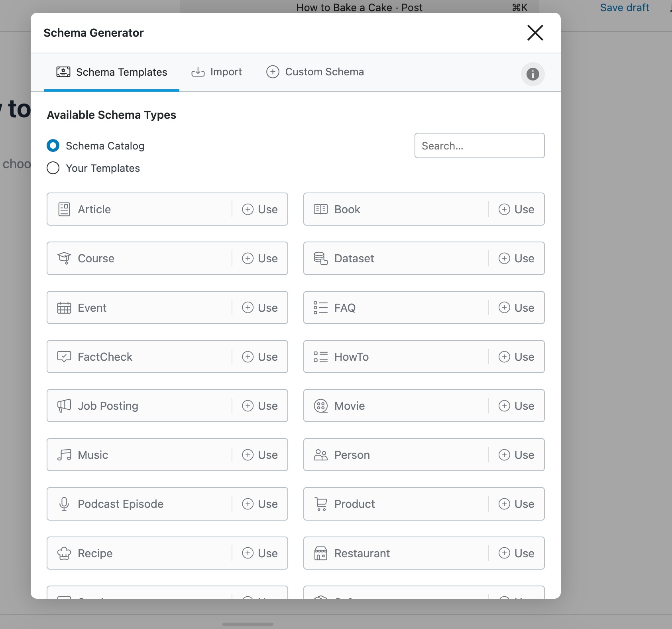
Task: Use the FAQ schema template
Action: [517, 308]
